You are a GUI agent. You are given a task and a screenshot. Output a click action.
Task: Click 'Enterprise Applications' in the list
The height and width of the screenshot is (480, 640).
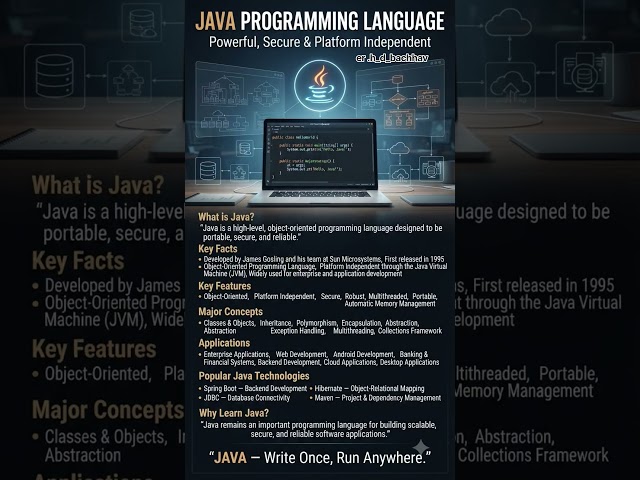pyautogui.click(x=237, y=354)
